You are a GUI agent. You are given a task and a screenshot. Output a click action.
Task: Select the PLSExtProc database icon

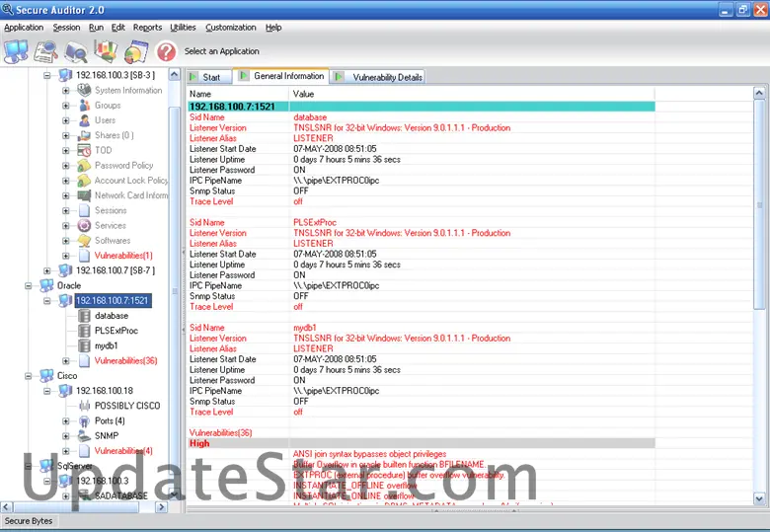pos(85,331)
